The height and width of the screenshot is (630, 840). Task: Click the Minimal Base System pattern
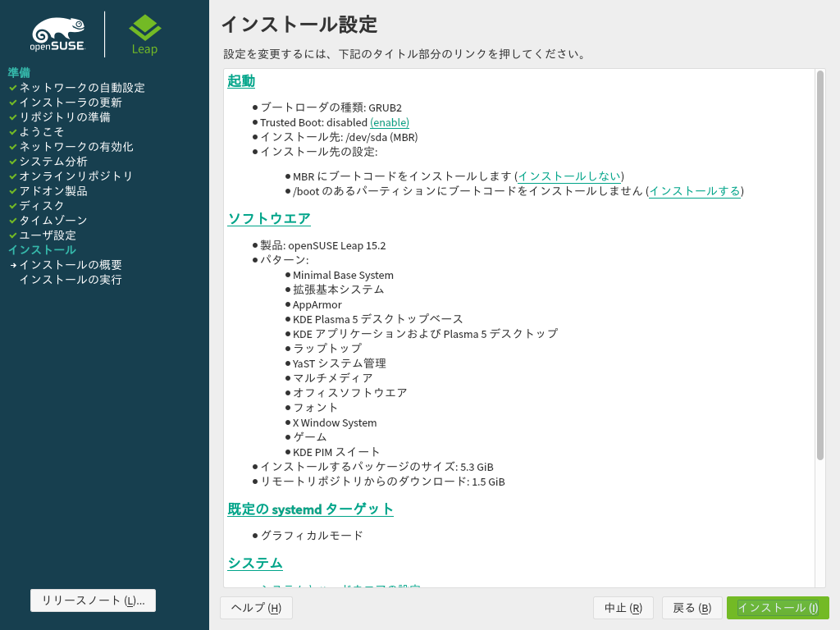[x=343, y=276]
